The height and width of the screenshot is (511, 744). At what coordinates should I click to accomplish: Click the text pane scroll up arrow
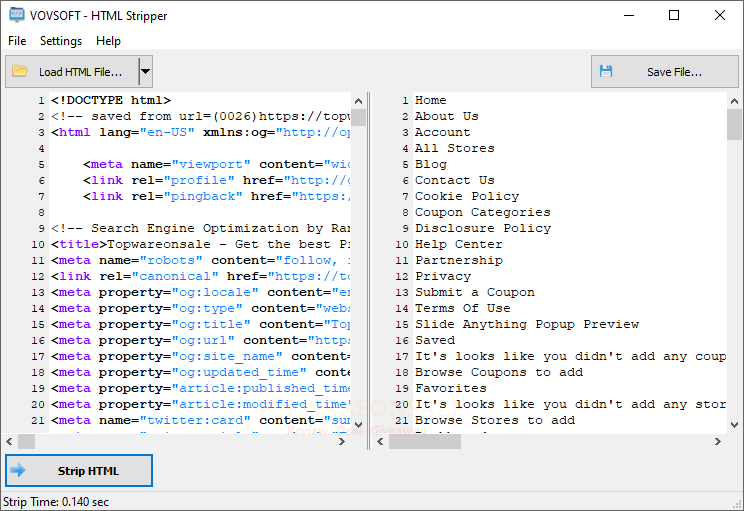click(x=734, y=101)
